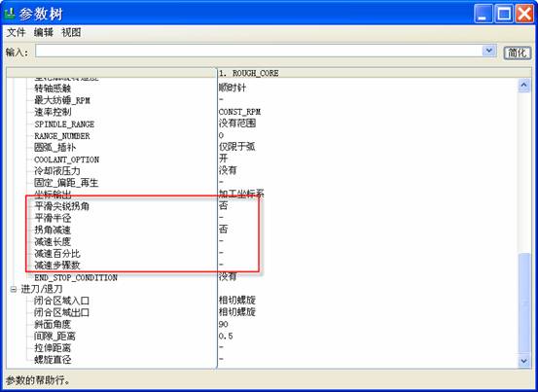Screen dimensions: 538x392
Task: Click the 简化 button
Action: pyautogui.click(x=517, y=53)
